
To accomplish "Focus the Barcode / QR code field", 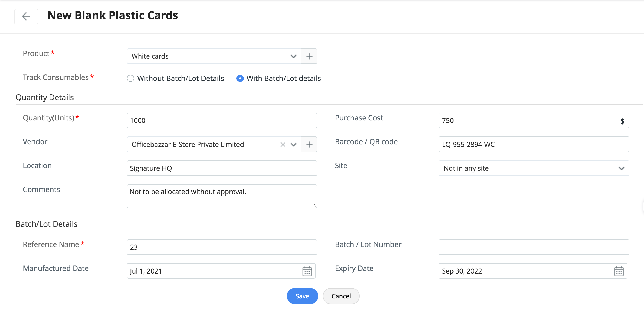I will (x=534, y=144).
